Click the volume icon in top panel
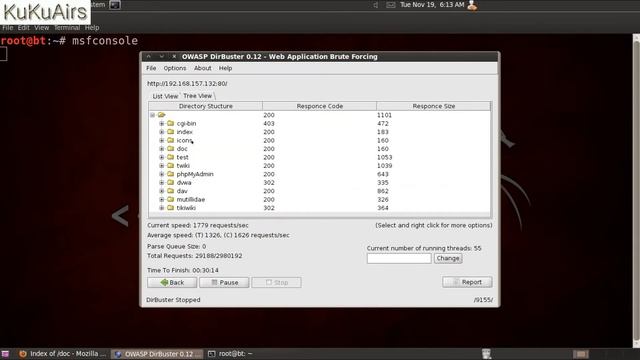This screenshot has height=360, width=640. click(x=376, y=5)
